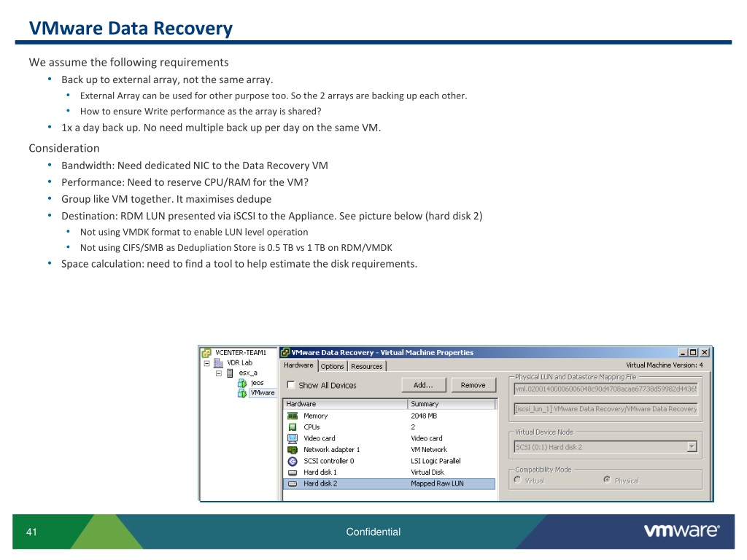Click the Summary column header
The image size is (747, 560).
(451, 404)
